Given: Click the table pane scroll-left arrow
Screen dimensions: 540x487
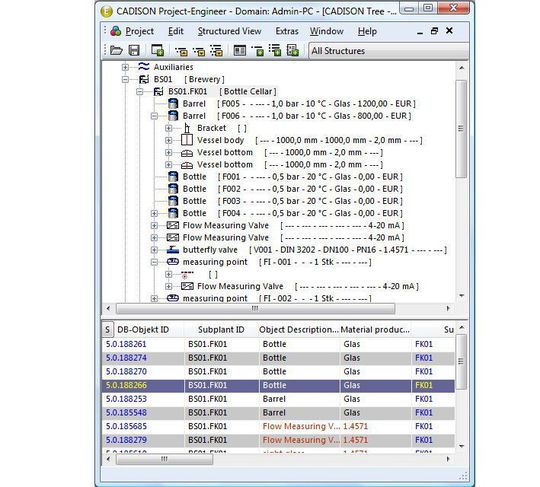Looking at the screenshot, I should click(108, 459).
